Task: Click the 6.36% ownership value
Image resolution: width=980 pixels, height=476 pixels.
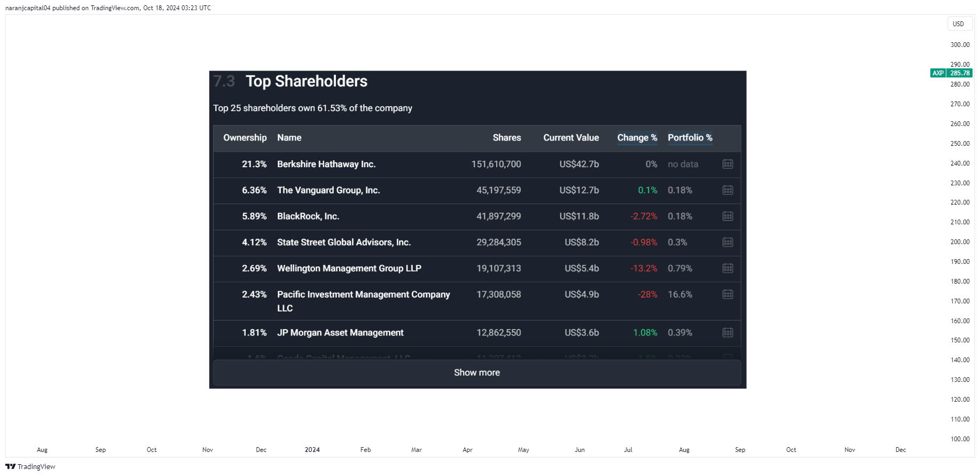Action: click(254, 190)
